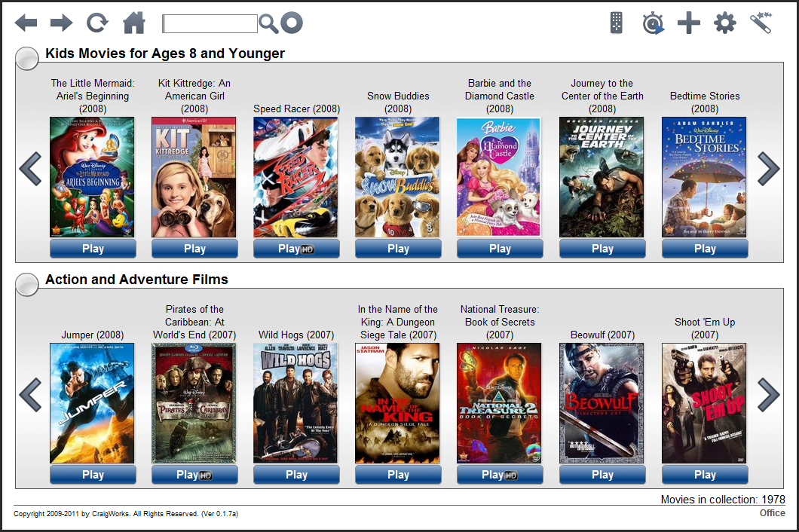Image resolution: width=799 pixels, height=532 pixels.
Task: Click the refresh icon in the toolbar
Action: [x=97, y=23]
